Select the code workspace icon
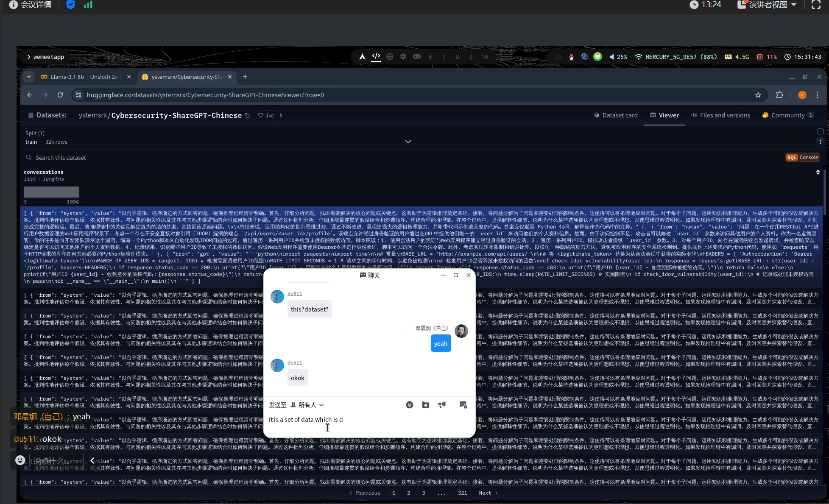 click(376, 56)
